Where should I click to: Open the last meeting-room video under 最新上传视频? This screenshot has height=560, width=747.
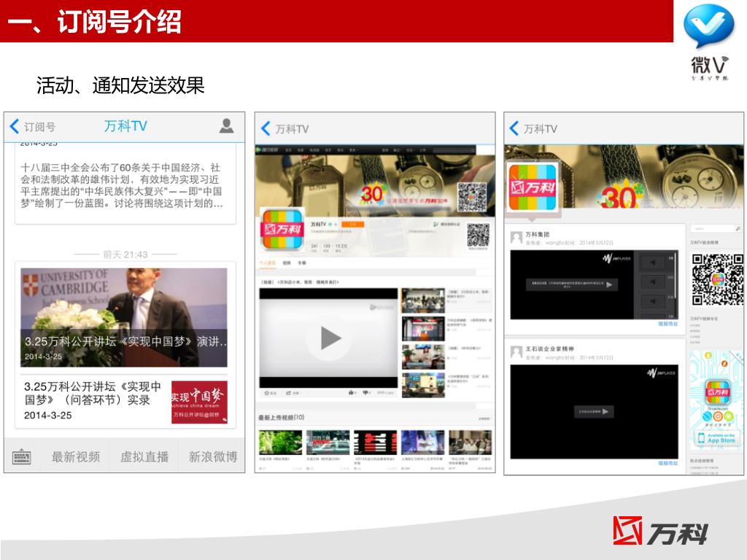click(470, 443)
